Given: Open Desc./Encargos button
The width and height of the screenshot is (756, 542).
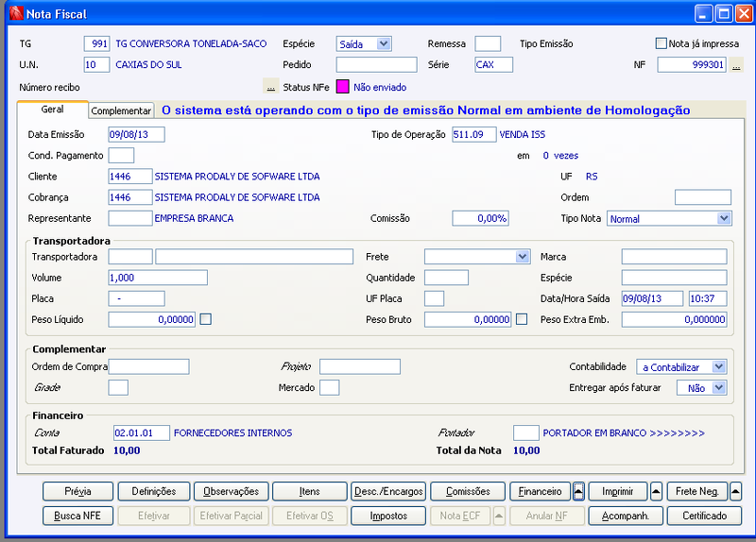Looking at the screenshot, I should tap(388, 491).
